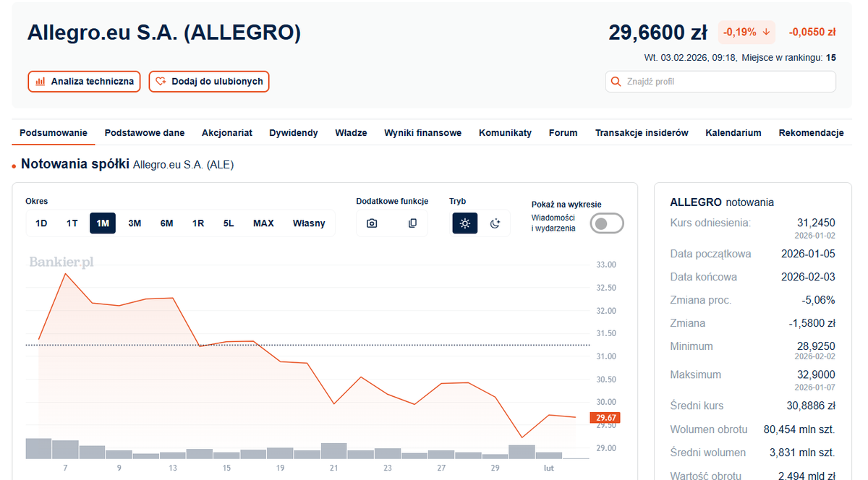Screen dimensions: 868x480
Task: Toggle Wiadomości i wydarzenia switch
Action: coord(607,223)
